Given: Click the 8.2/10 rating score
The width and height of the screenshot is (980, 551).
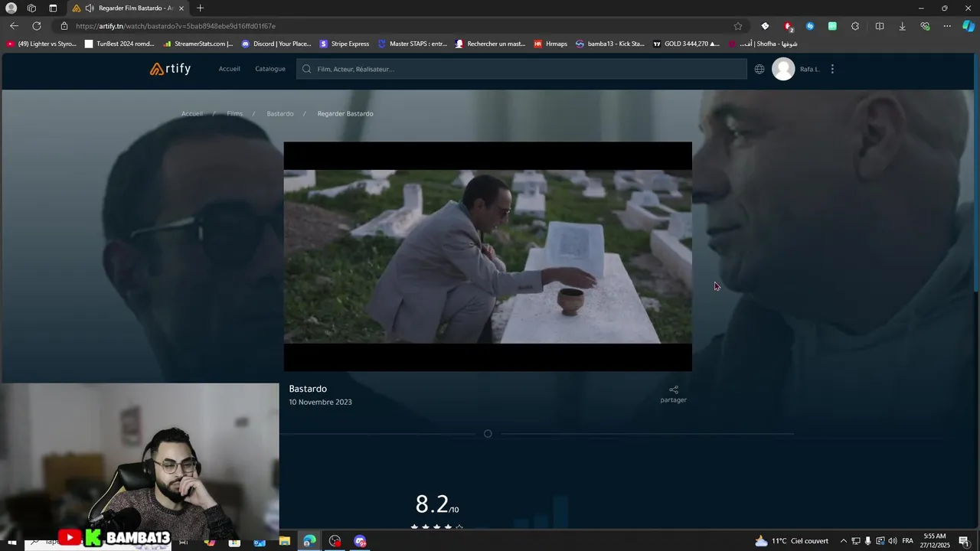Looking at the screenshot, I should pyautogui.click(x=436, y=504).
